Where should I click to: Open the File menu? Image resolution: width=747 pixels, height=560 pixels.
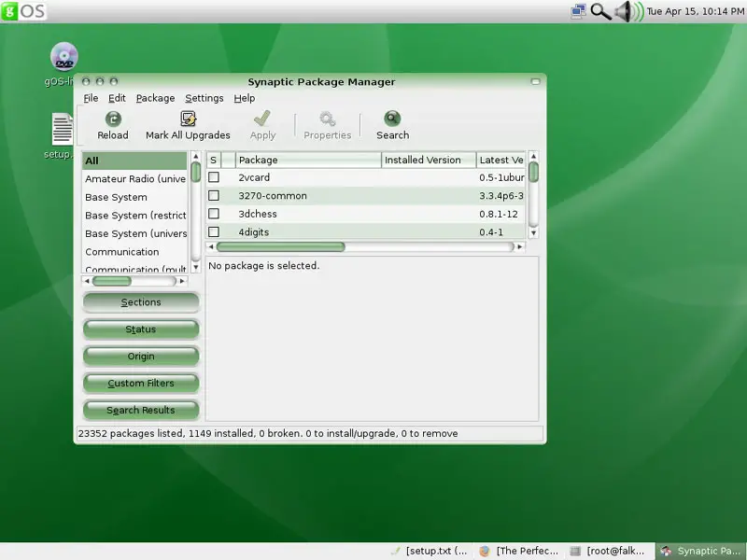(91, 98)
